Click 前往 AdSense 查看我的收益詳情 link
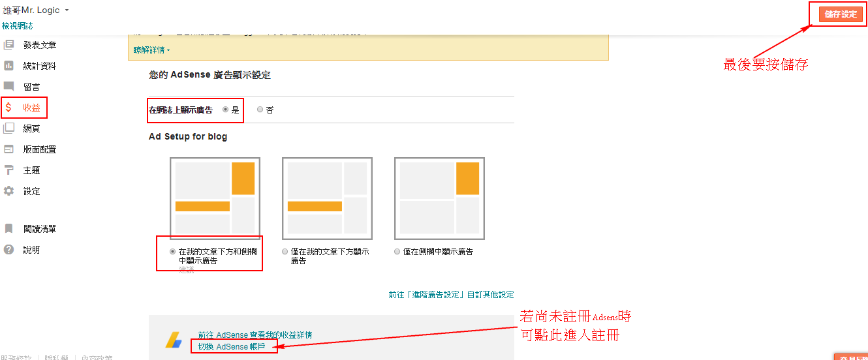868x360 pixels. (x=255, y=335)
